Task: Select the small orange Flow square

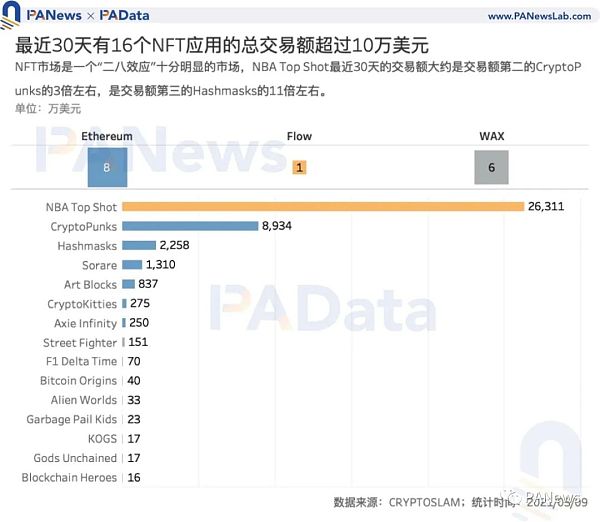Action: [299, 168]
